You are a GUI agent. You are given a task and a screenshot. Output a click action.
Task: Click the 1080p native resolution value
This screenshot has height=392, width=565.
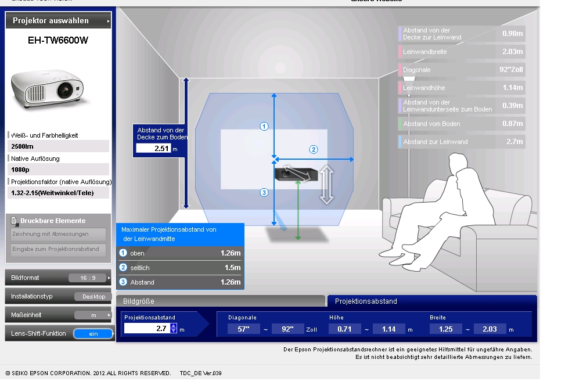tap(58, 170)
